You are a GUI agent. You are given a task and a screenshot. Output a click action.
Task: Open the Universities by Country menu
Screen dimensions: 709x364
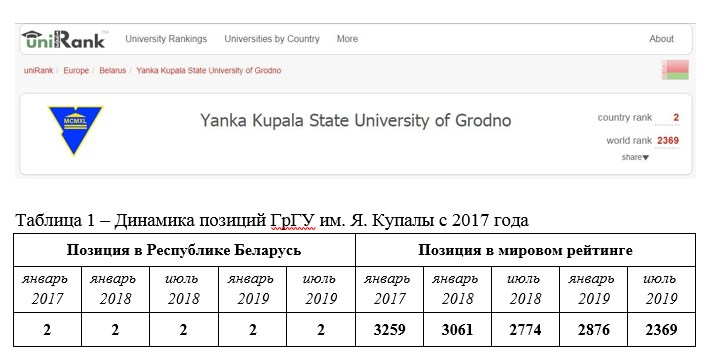tap(272, 39)
